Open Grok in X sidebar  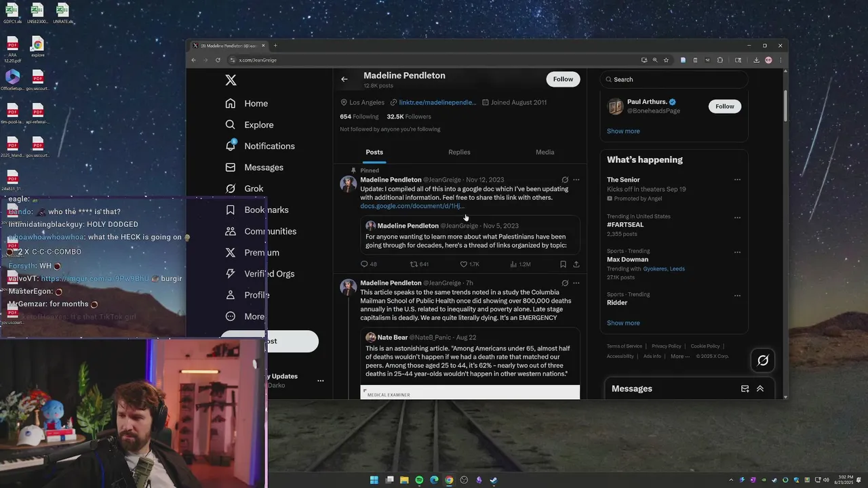(x=244, y=188)
